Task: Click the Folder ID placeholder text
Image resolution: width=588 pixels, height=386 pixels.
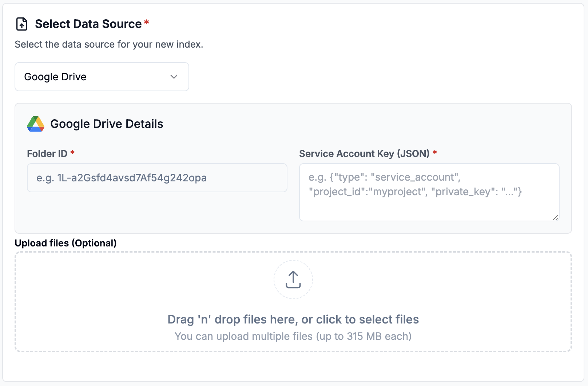Action: point(121,178)
